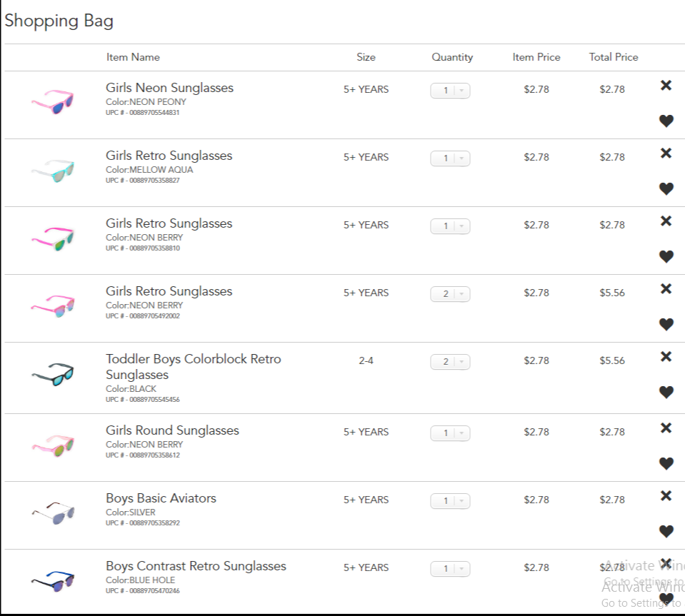Open quantity dropdown for Girls Neon Sunglasses
This screenshot has width=685, height=616.
pyautogui.click(x=450, y=91)
